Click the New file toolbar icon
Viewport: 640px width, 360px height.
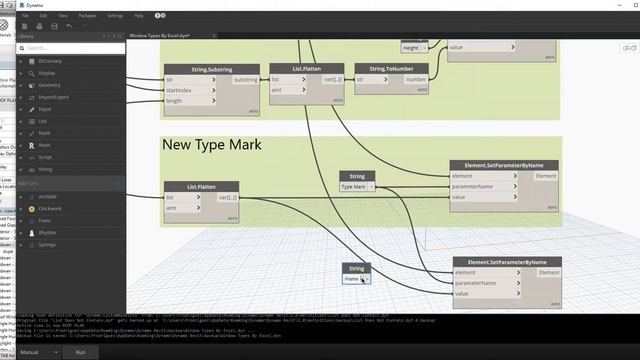[x=24, y=26]
